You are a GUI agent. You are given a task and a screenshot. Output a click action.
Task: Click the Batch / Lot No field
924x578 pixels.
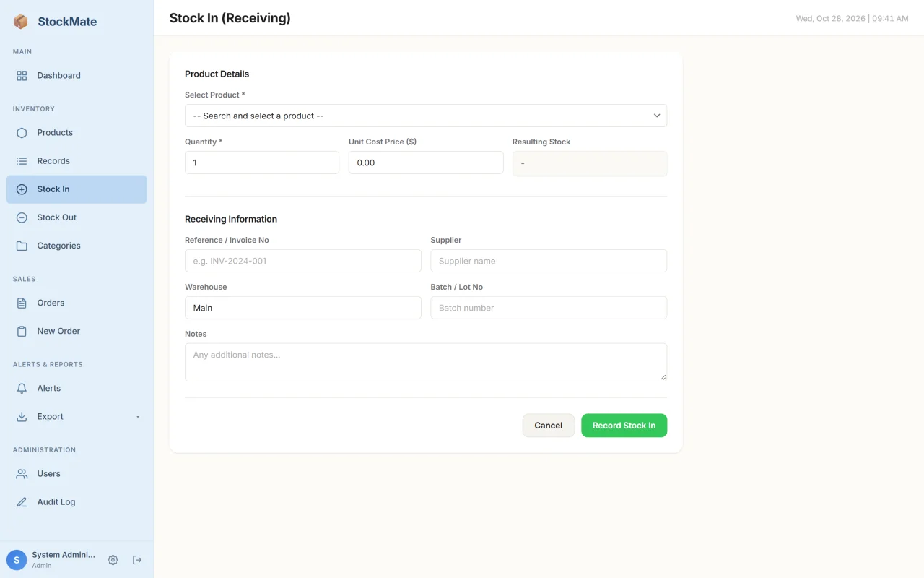pos(549,308)
